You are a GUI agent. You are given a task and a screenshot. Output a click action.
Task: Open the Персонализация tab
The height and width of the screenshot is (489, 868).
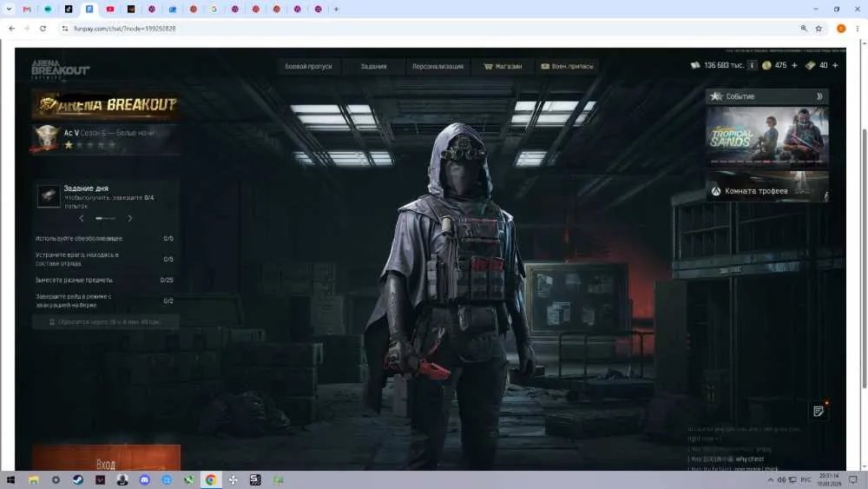(437, 67)
